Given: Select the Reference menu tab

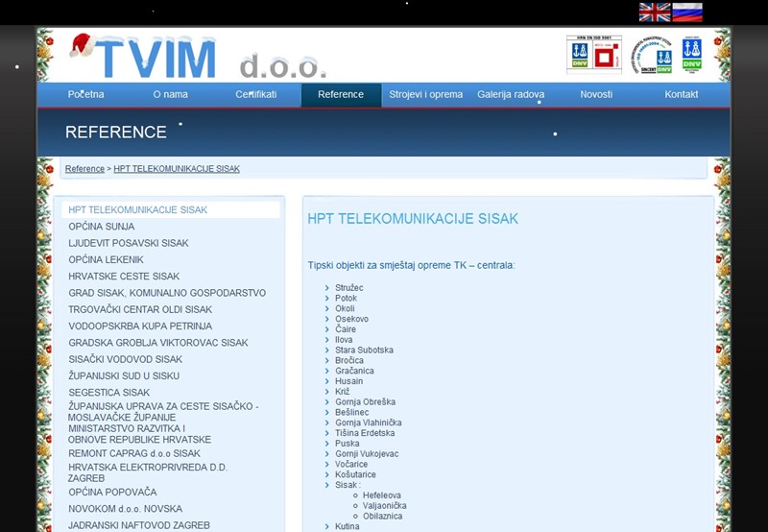Looking at the screenshot, I should tap(341, 94).
